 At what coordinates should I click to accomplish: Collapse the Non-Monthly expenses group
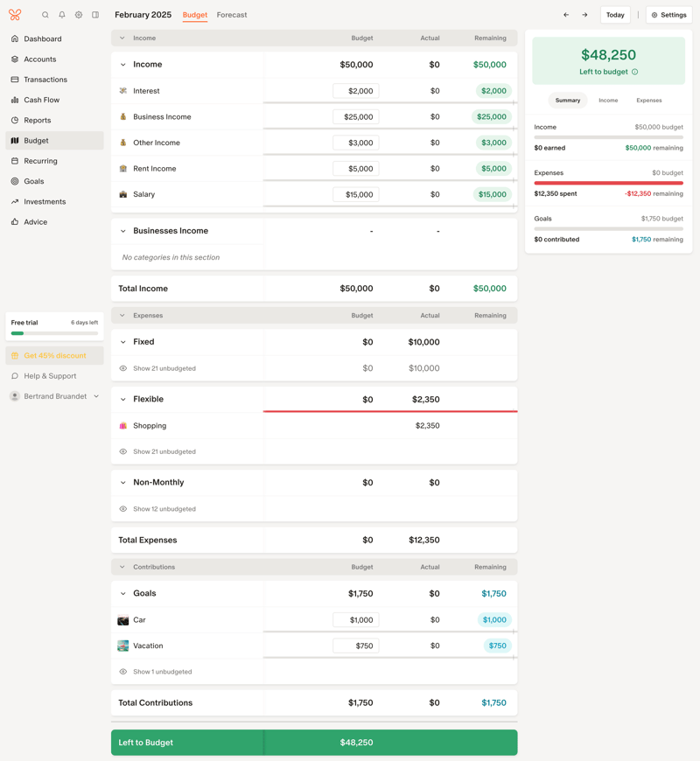tap(123, 482)
